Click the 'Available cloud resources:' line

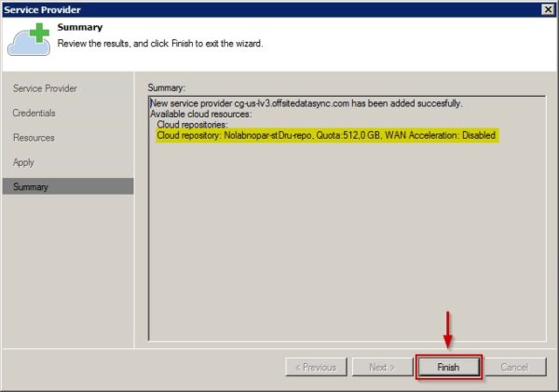tap(200, 114)
